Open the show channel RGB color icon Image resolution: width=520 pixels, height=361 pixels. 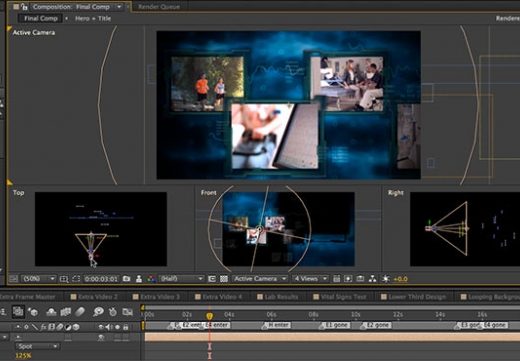152,279
